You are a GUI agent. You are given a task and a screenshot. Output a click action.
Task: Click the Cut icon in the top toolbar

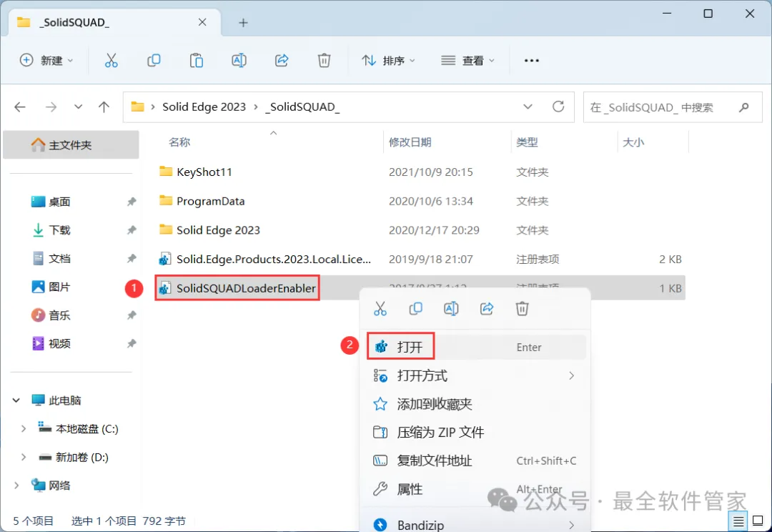coord(112,61)
